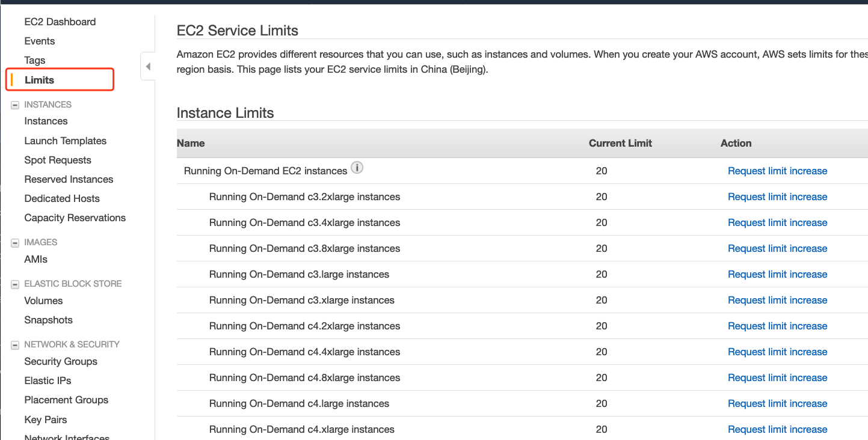Click the EC2 Service Limits page heading
This screenshot has height=440, width=868.
(238, 30)
